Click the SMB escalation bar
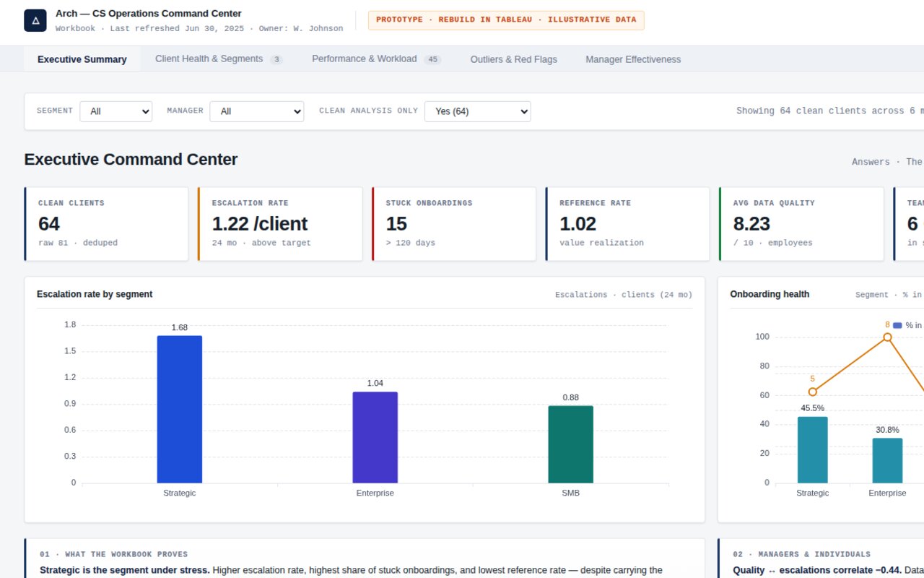924x578 pixels. point(571,444)
